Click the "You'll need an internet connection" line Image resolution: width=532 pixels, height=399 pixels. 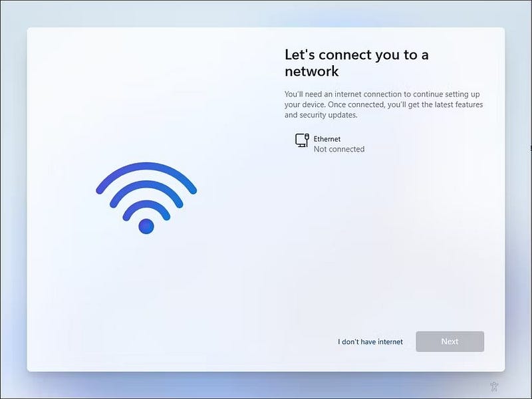382,94
